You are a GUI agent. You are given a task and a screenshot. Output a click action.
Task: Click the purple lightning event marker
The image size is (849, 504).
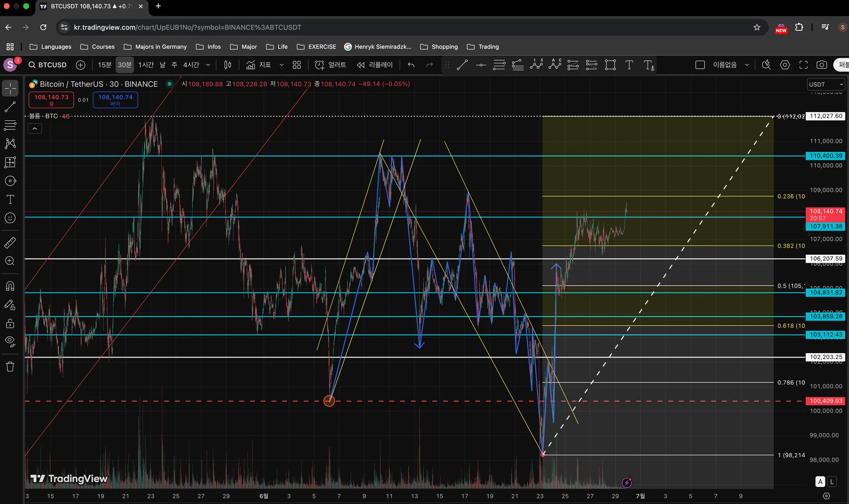pos(627,483)
